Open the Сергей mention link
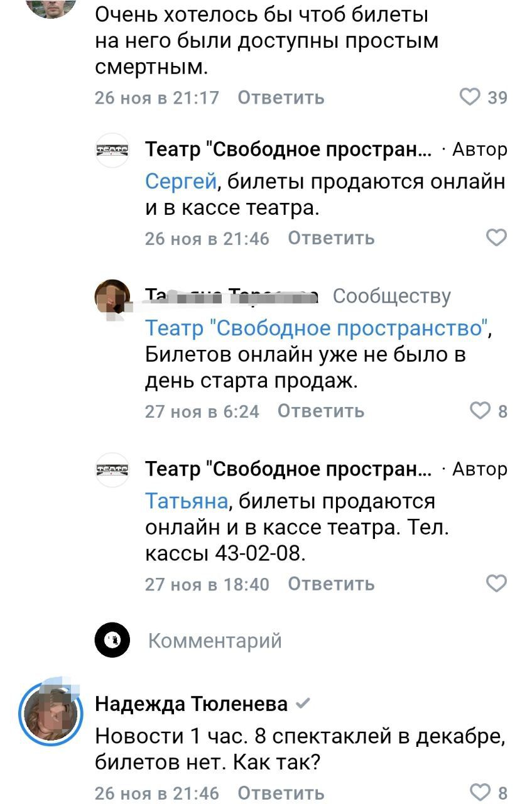Viewport: 532px width, 804px height. tap(181, 182)
